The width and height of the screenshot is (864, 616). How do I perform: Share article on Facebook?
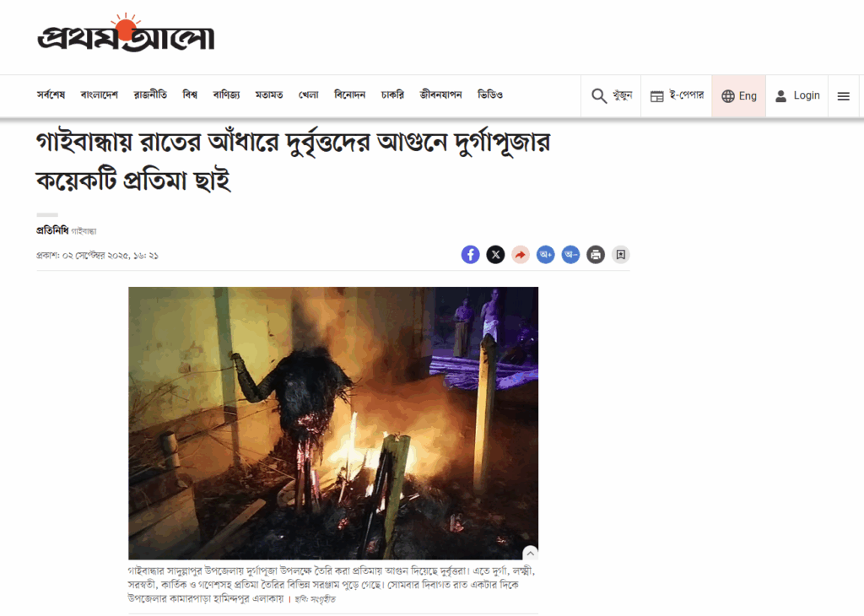[470, 255]
